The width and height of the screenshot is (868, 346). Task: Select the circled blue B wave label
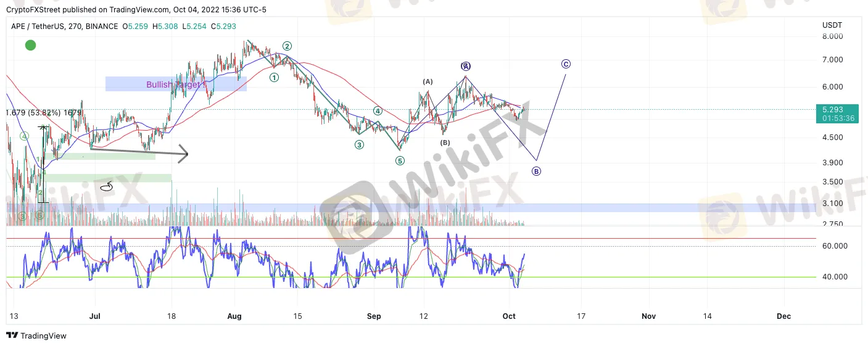click(536, 171)
